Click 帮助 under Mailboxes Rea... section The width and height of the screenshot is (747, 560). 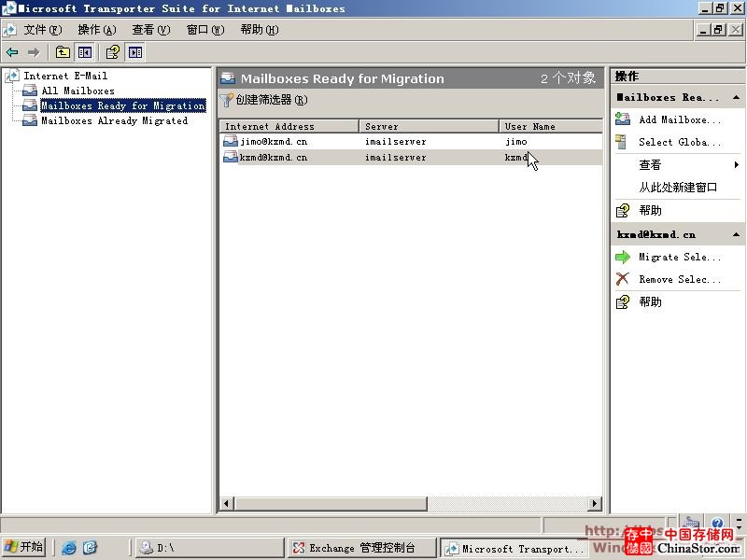[650, 210]
